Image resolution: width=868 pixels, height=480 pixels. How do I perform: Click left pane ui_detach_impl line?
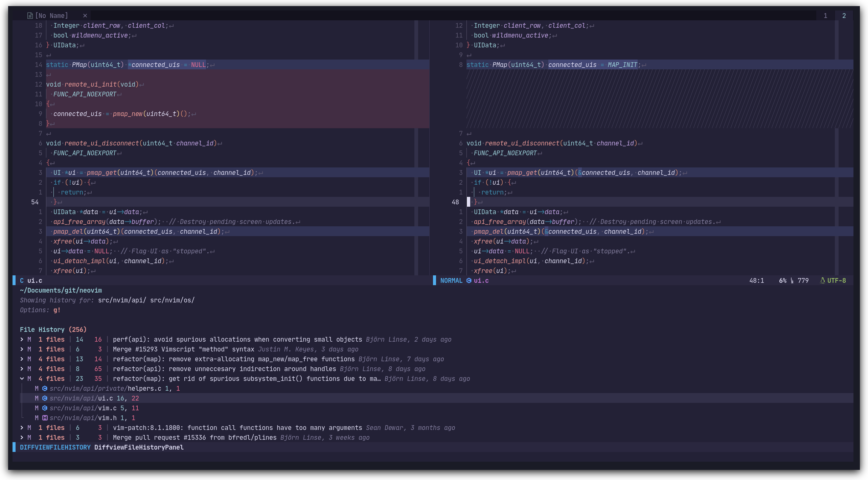[x=113, y=261]
